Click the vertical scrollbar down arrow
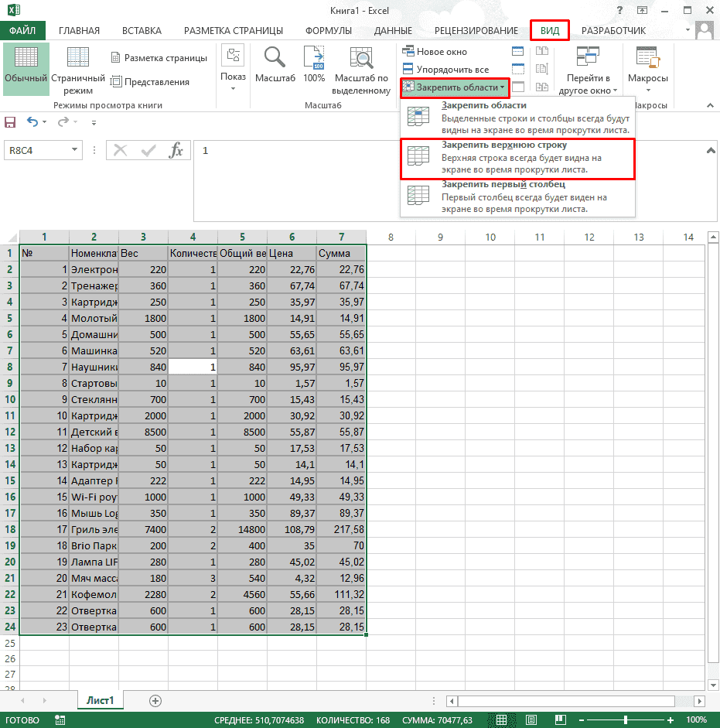The image size is (720, 728). point(713,685)
